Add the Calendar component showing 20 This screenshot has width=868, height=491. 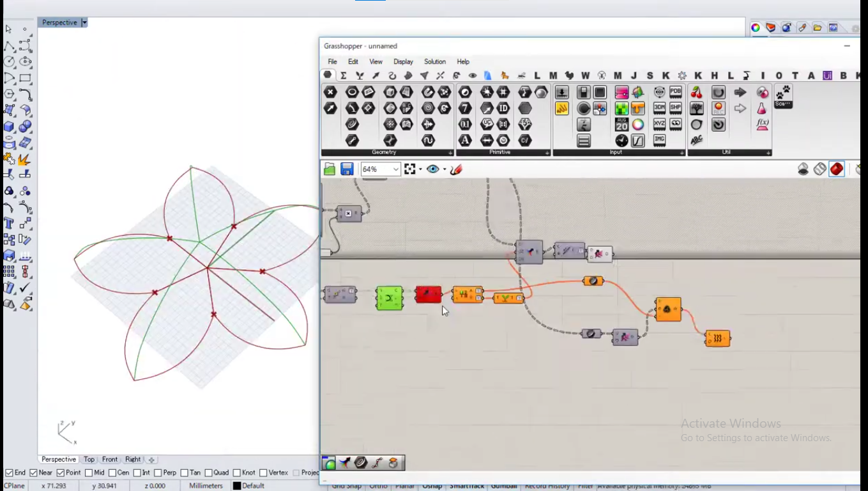point(621,125)
